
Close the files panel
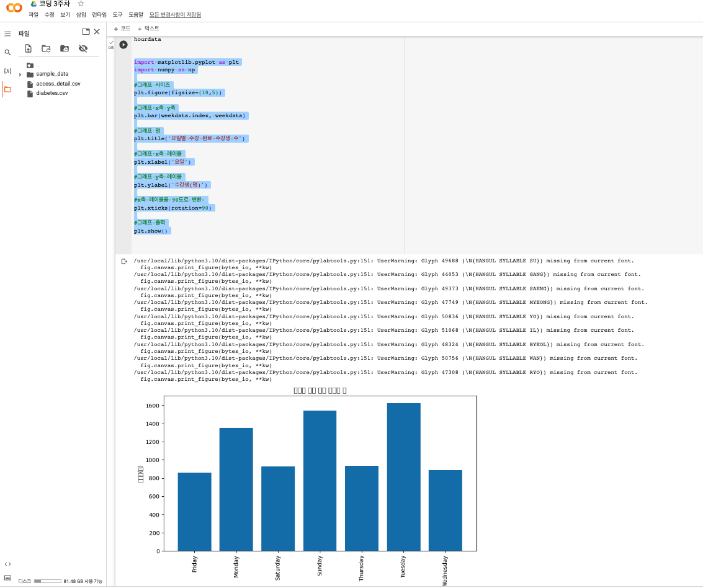pos(97,32)
